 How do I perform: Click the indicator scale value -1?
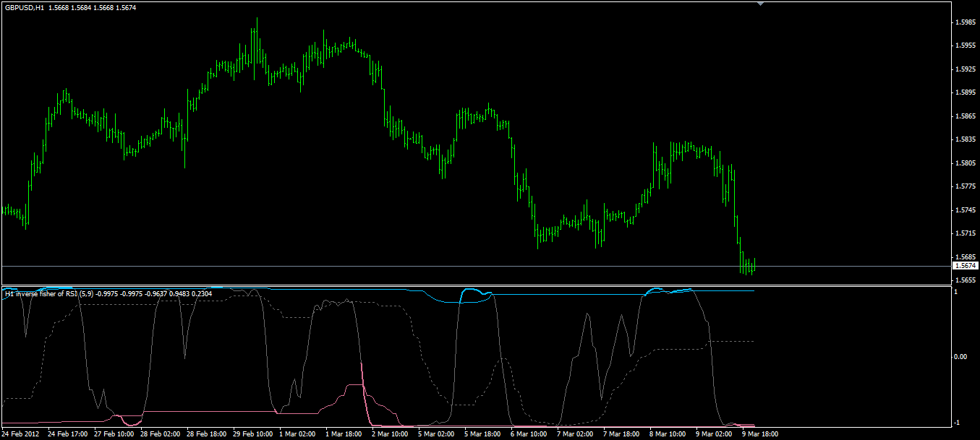tap(958, 422)
